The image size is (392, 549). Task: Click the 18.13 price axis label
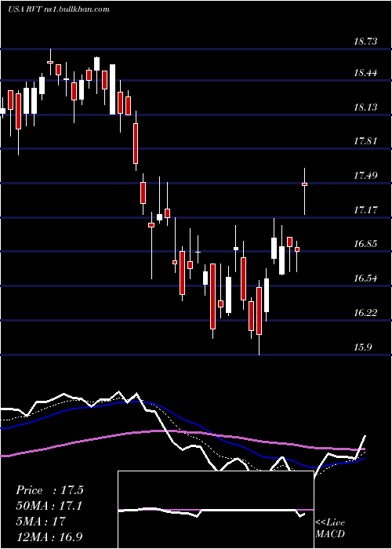tap(365, 107)
